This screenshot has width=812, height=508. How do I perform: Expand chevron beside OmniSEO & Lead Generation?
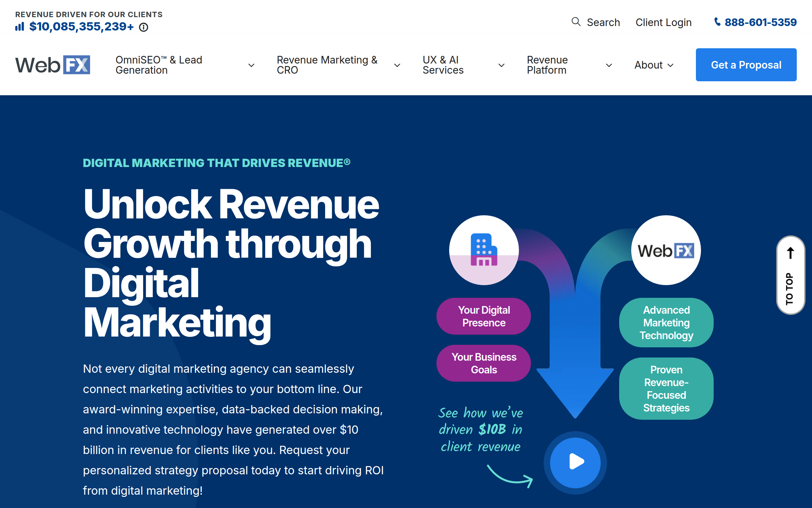tap(251, 65)
